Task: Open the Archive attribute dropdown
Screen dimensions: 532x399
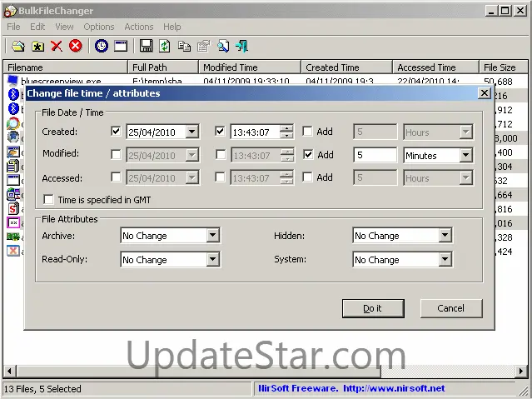Action: click(213, 235)
